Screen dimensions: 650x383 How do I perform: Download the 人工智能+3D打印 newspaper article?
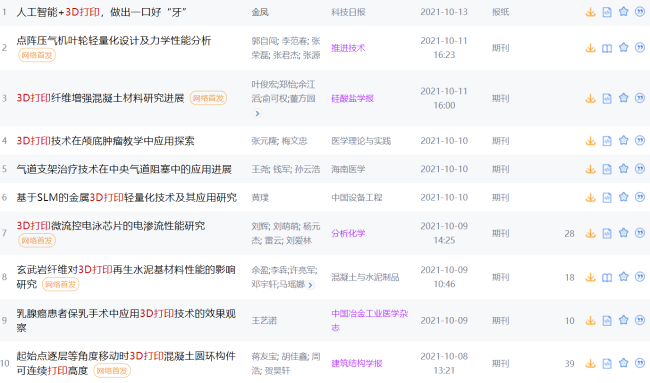pyautogui.click(x=590, y=12)
